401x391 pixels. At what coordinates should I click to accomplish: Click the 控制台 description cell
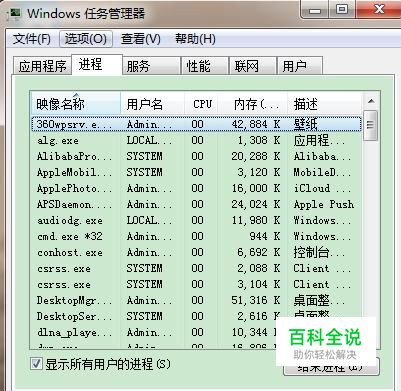click(319, 252)
